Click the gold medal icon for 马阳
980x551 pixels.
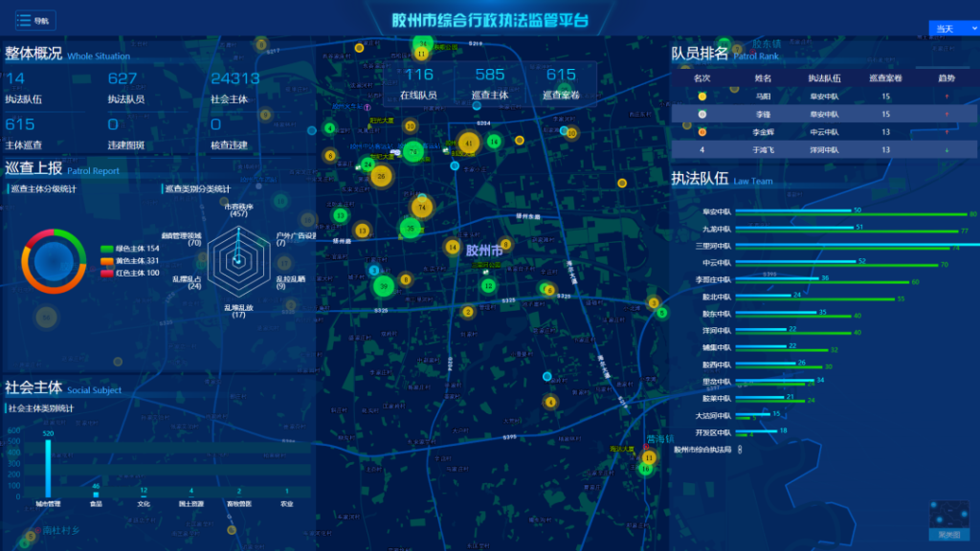pyautogui.click(x=702, y=97)
